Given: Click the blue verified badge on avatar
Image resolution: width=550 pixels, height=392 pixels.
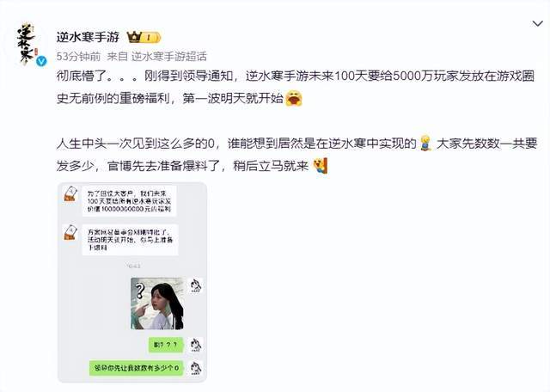Looking at the screenshot, I should (42, 61).
